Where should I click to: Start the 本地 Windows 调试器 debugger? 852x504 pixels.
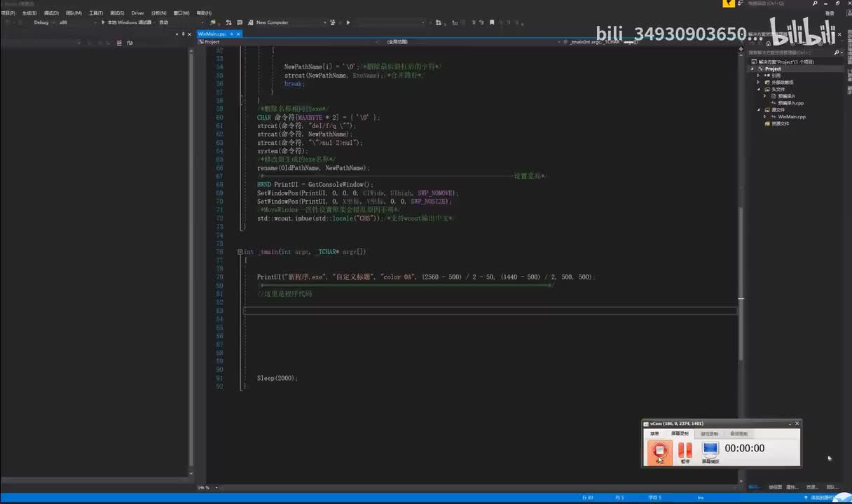click(x=129, y=22)
